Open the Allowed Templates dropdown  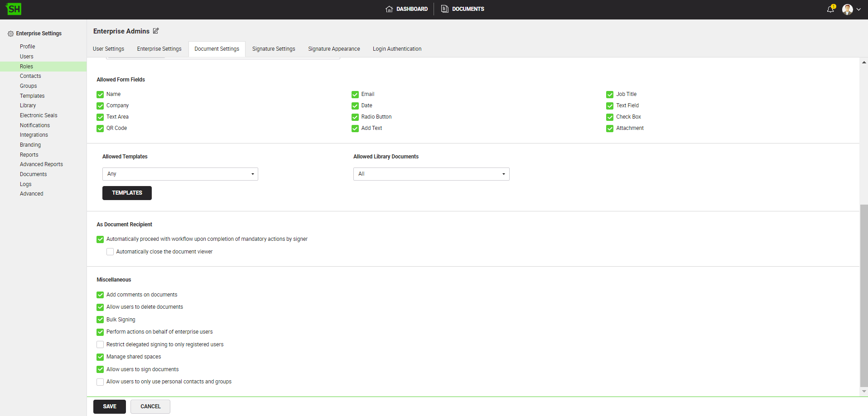pyautogui.click(x=180, y=174)
